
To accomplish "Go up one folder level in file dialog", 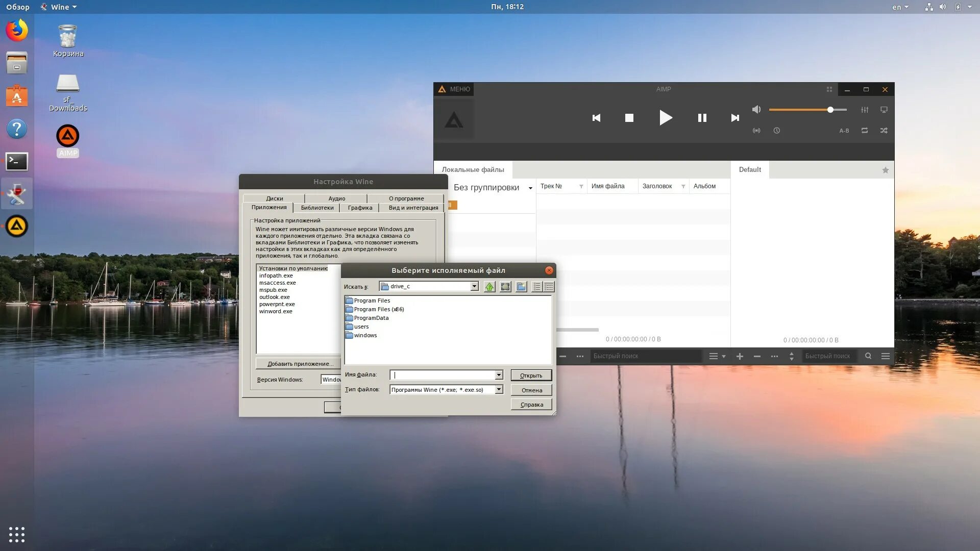I will [x=489, y=287].
